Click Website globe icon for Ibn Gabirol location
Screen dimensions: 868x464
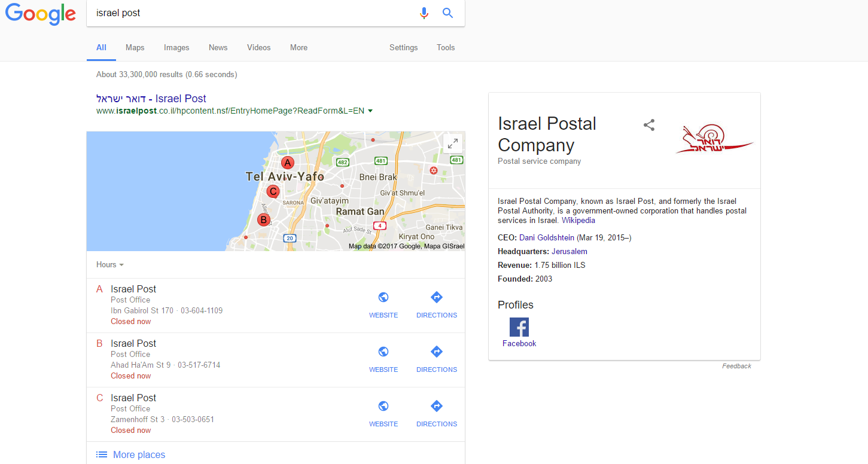tap(383, 298)
